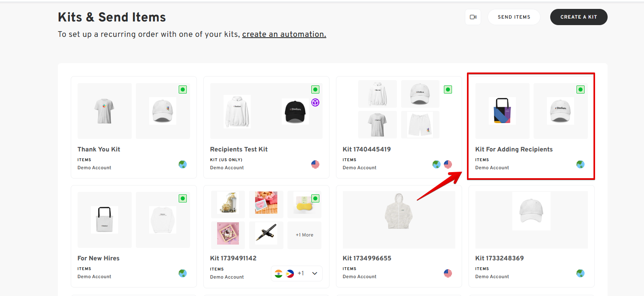This screenshot has height=296, width=644.
Task: Select the white hoodie thumbnail in Recipients Test Kit
Action: tap(237, 111)
